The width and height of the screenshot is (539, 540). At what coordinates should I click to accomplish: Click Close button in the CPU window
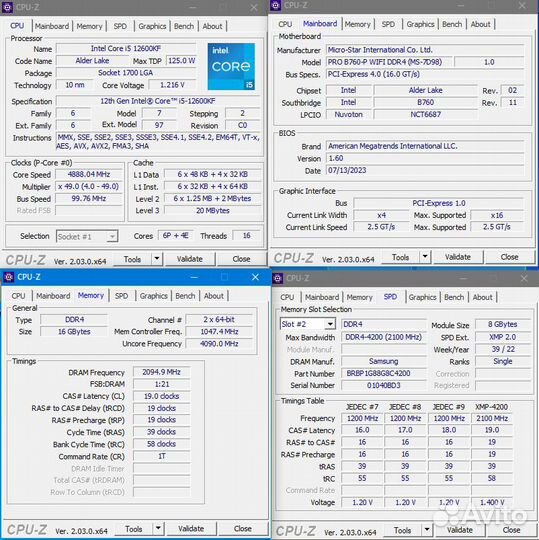[x=241, y=259]
